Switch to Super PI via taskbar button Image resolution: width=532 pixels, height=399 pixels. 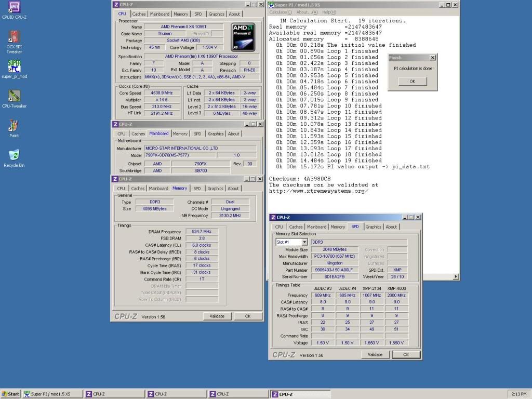[x=52, y=394]
